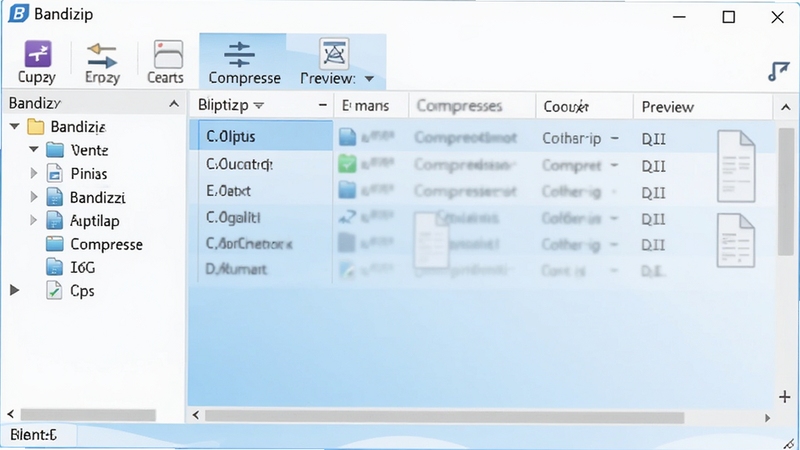
Task: Sort by the Compresses column header
Action: point(459,106)
